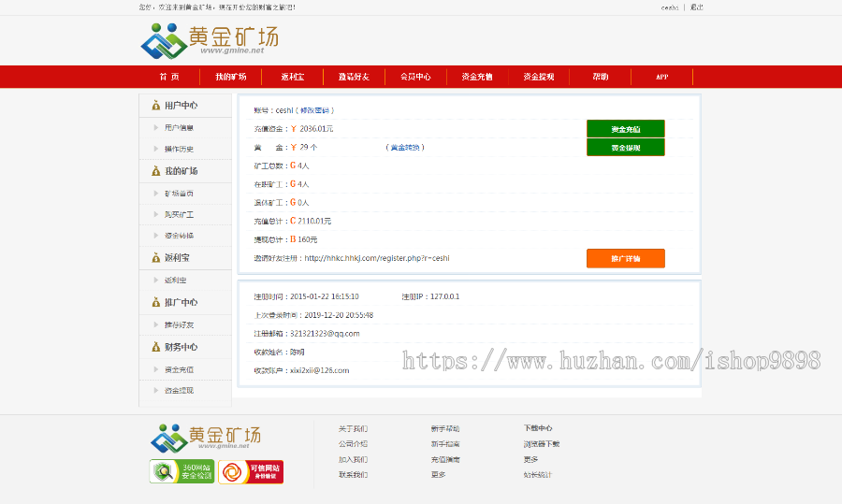This screenshot has height=504, width=842.
Task: Click the 2036.01元 recharge balance value
Action: pos(316,129)
